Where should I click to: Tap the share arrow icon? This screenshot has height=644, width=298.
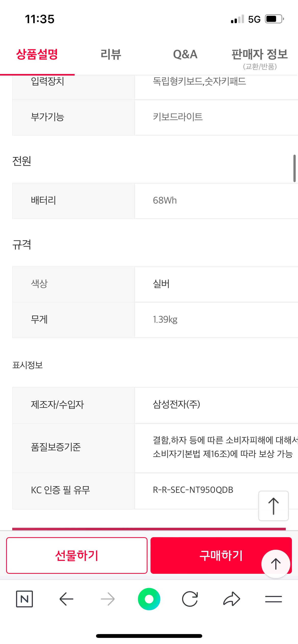point(232,599)
